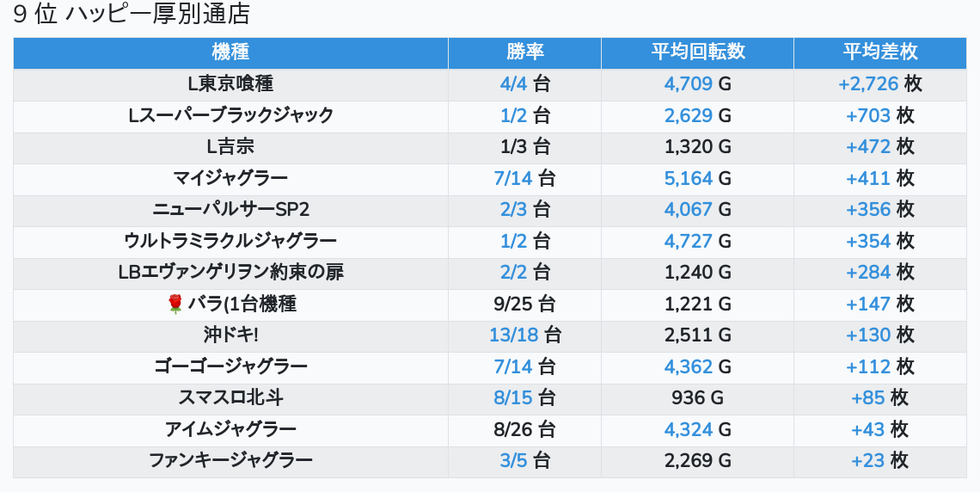Screen dimensions: 980x492
Task: Click the 2/3 link for ニューパルサーSP2
Action: pyautogui.click(x=513, y=210)
